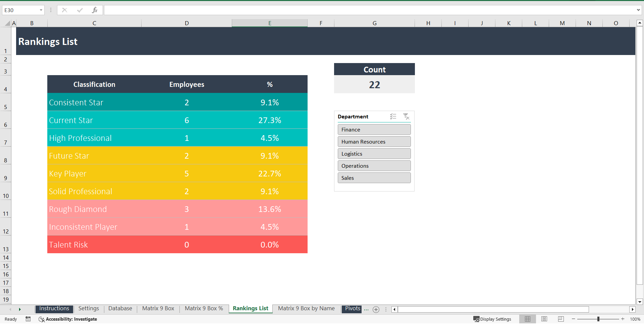Image resolution: width=644 pixels, height=324 pixels.
Task: Click the 100% zoom level
Action: point(635,319)
